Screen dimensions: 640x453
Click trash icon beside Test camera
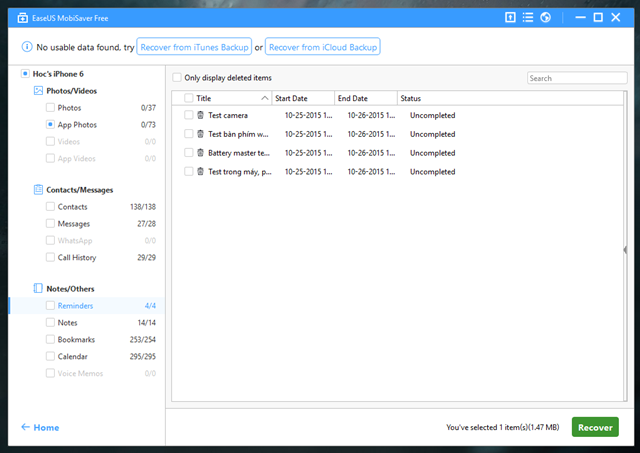(200, 115)
